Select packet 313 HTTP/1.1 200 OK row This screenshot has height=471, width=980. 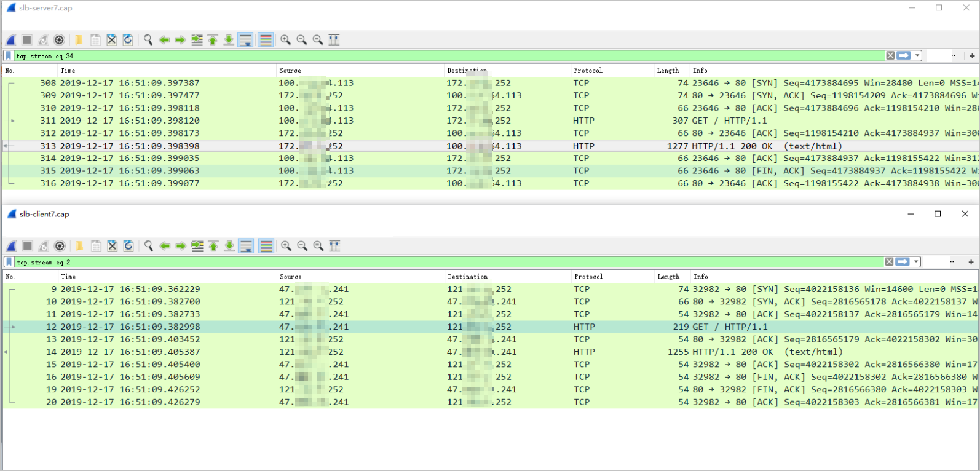[490, 146]
